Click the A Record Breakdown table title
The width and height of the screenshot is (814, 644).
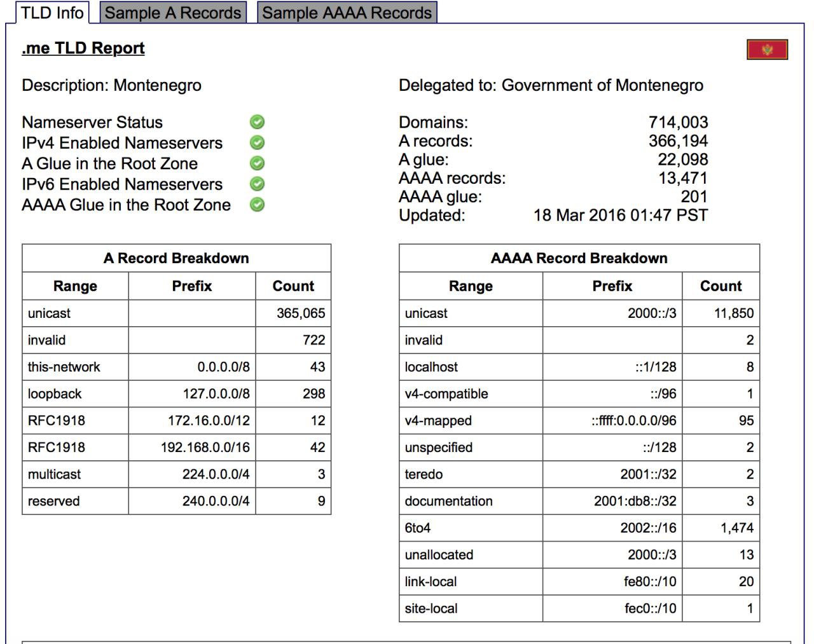[x=176, y=258]
